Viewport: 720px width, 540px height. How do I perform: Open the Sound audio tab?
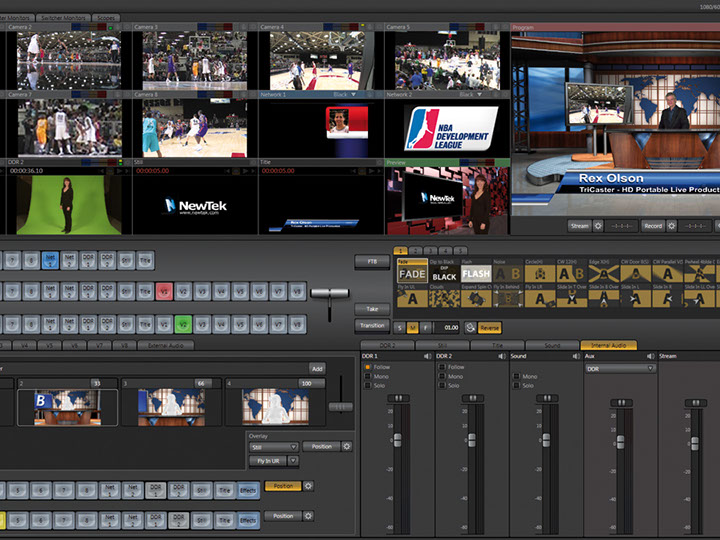coord(551,345)
